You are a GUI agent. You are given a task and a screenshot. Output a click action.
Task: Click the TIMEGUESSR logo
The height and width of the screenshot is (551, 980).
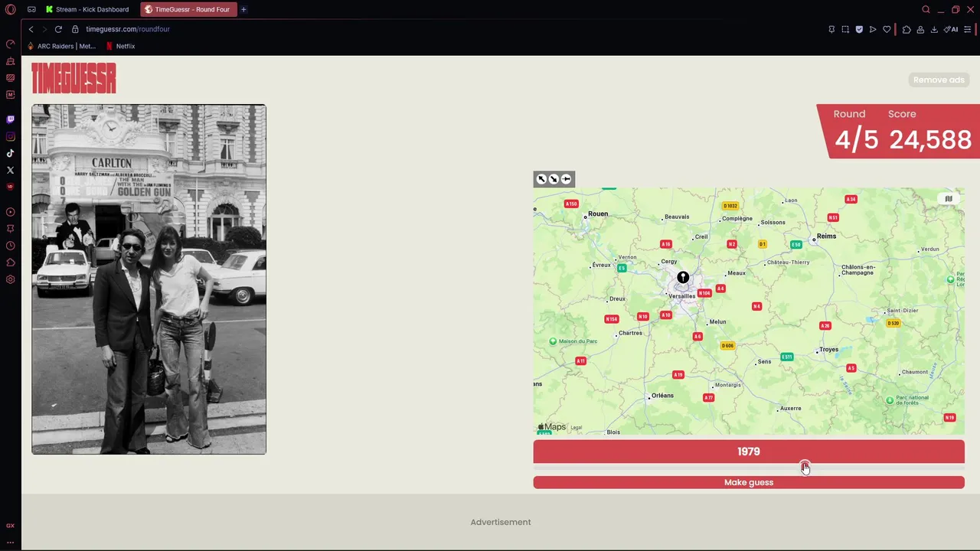[x=73, y=78]
